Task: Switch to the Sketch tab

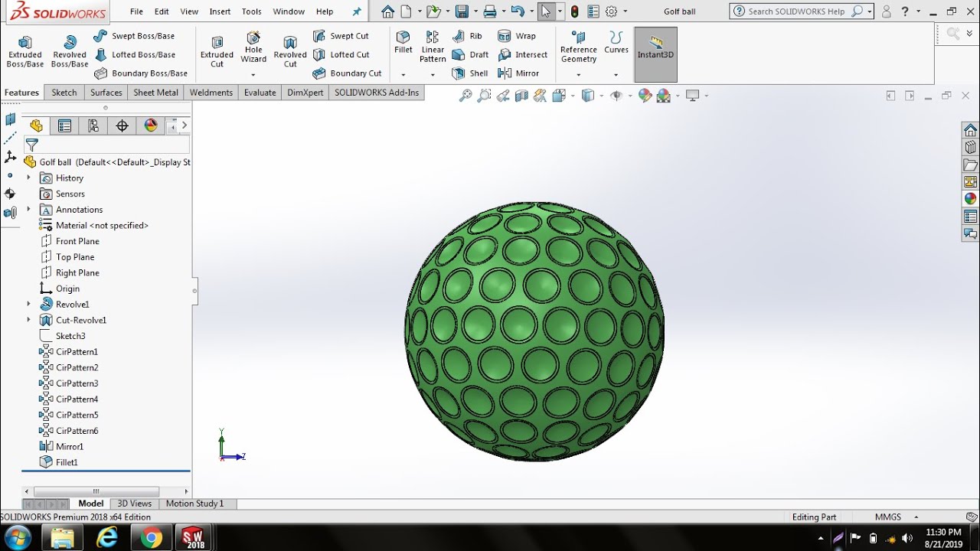Action: tap(64, 93)
